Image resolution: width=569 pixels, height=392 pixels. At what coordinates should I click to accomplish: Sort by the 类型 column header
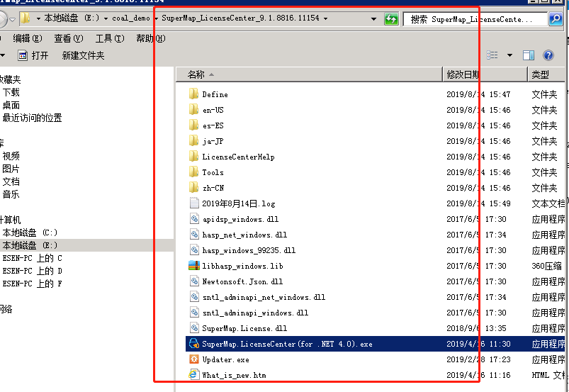(x=548, y=74)
